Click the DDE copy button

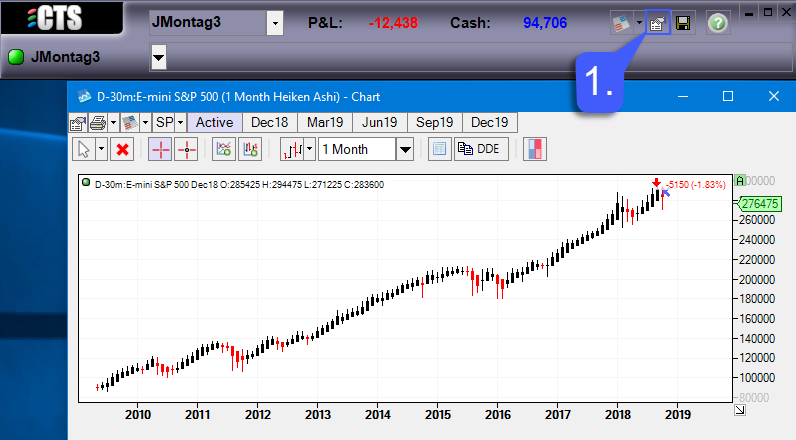481,149
